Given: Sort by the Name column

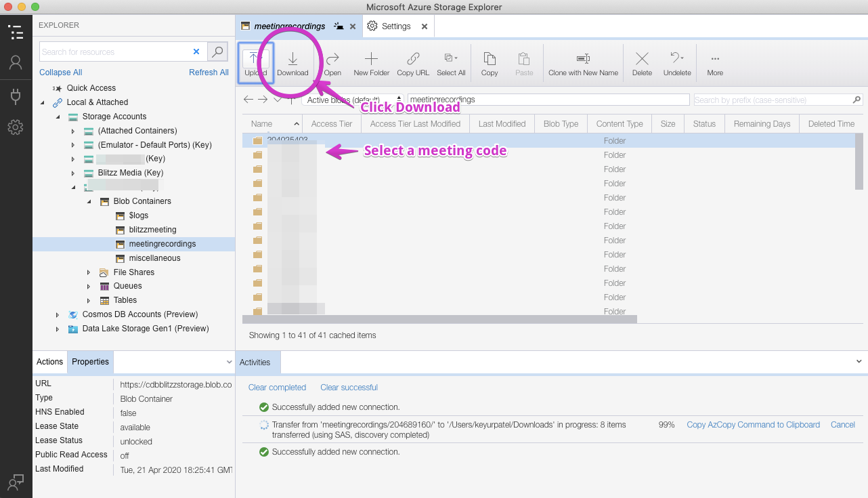Looking at the screenshot, I should [x=273, y=124].
